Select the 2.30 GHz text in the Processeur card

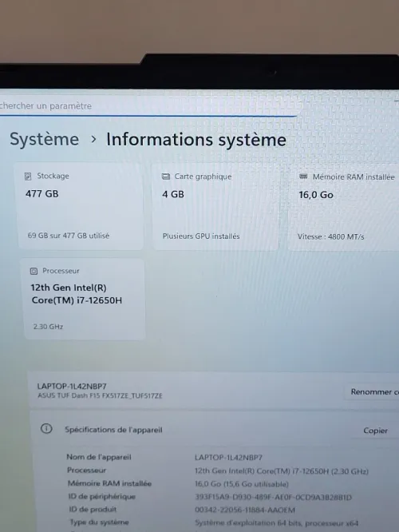[48, 327]
